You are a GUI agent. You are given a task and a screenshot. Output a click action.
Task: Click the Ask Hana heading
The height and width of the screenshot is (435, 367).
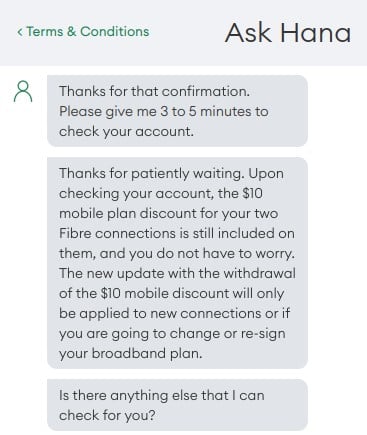point(288,33)
